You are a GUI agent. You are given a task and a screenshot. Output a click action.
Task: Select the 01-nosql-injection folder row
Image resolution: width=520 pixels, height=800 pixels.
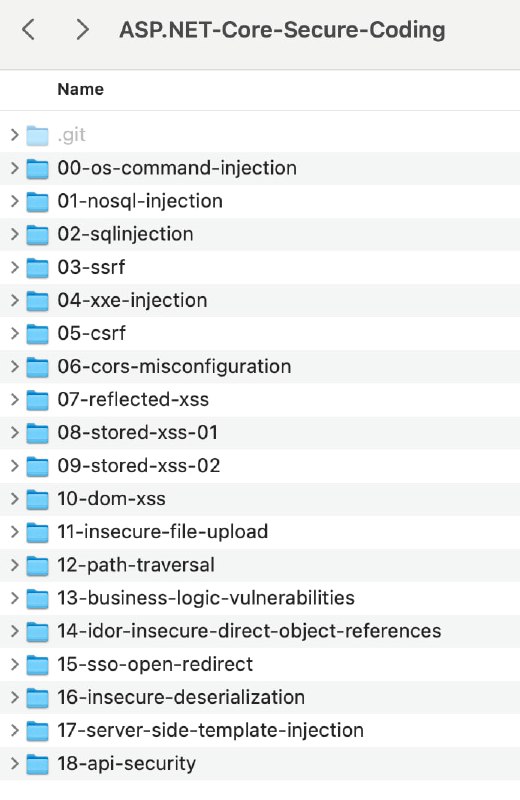click(260, 202)
